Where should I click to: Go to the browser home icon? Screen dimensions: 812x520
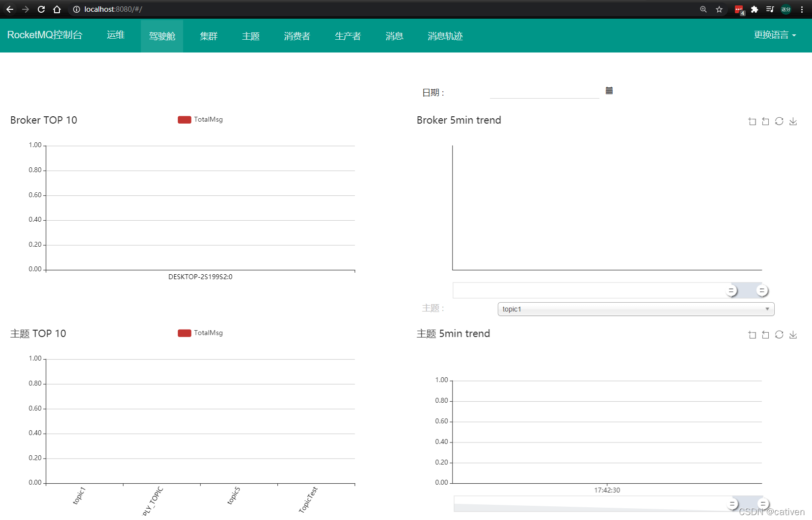tap(57, 9)
